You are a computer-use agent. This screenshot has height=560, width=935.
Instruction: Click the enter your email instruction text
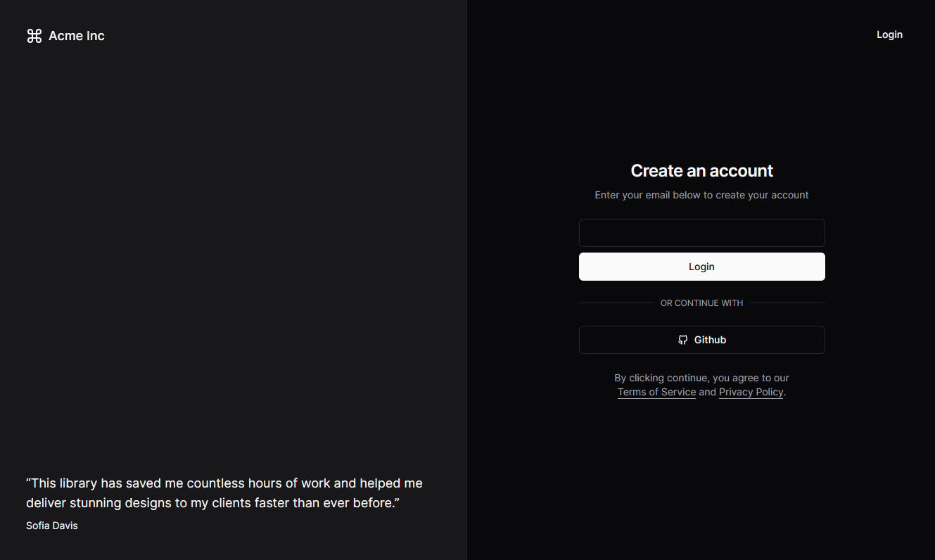(x=701, y=195)
